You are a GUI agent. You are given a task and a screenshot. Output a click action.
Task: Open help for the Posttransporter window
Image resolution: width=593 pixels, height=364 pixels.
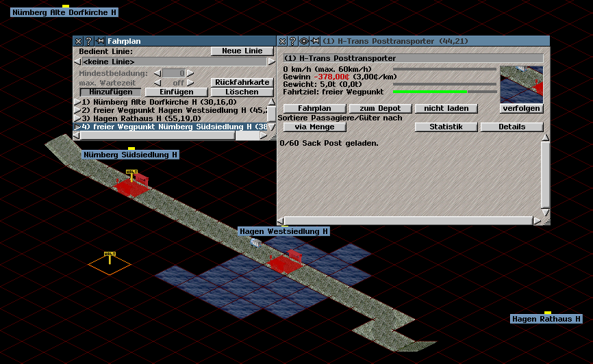(x=292, y=41)
